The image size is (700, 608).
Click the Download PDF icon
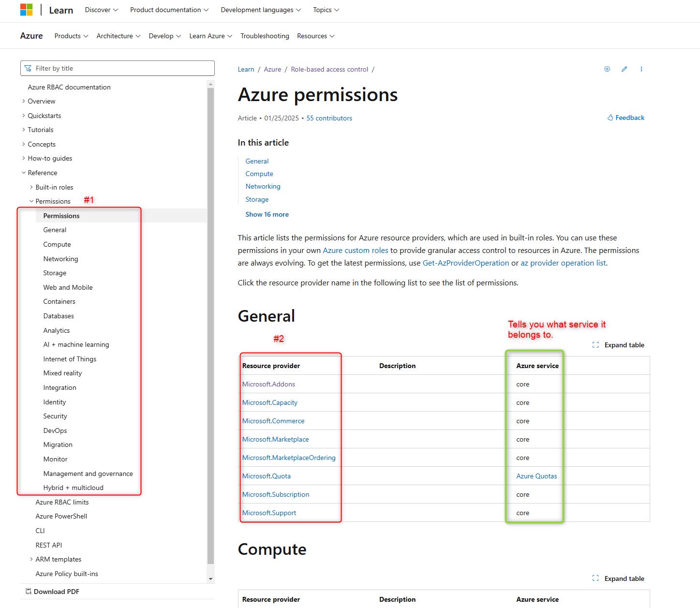(29, 591)
